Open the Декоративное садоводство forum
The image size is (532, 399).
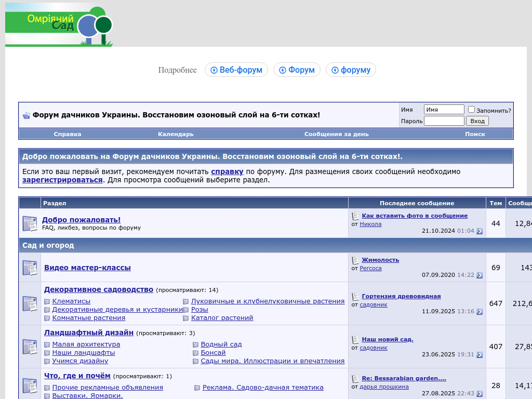[x=98, y=289]
